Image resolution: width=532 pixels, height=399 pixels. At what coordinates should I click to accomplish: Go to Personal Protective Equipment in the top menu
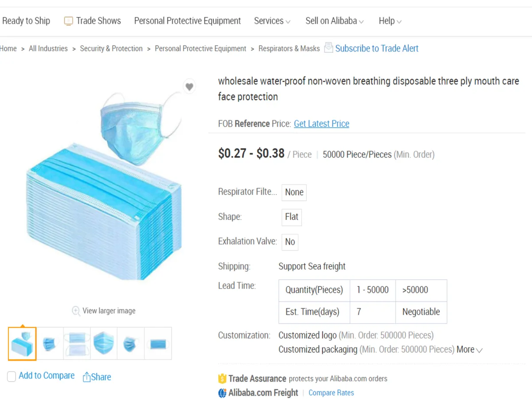[188, 21]
